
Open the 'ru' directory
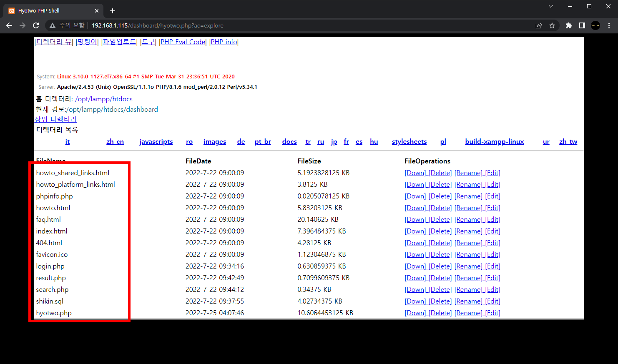[321, 142]
